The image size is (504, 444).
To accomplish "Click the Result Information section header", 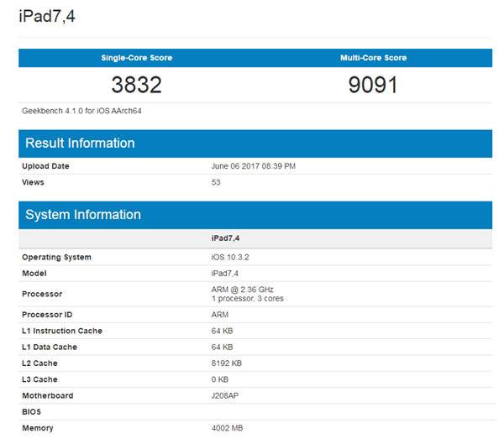I will click(x=80, y=143).
